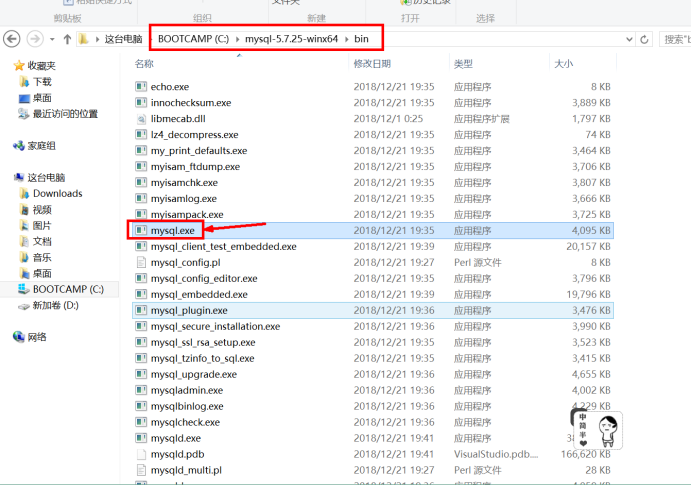Viewport: 692px width, 489px height.
Task: Click the mysqld.exe file name
Action: point(176,438)
